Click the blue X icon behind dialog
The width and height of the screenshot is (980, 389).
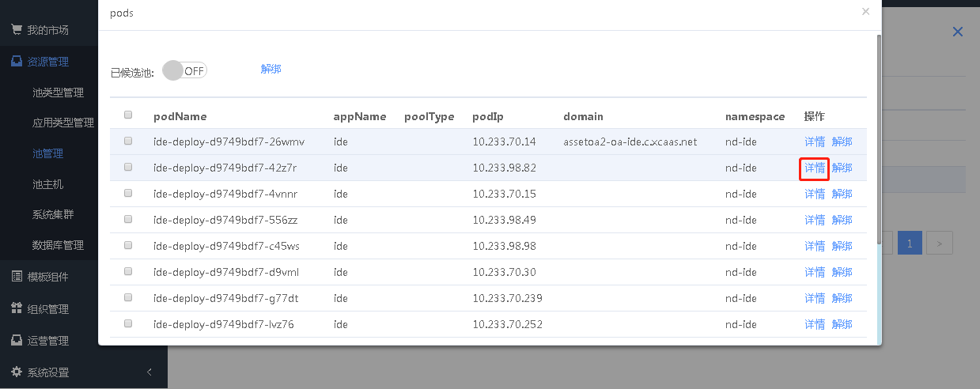click(x=957, y=32)
